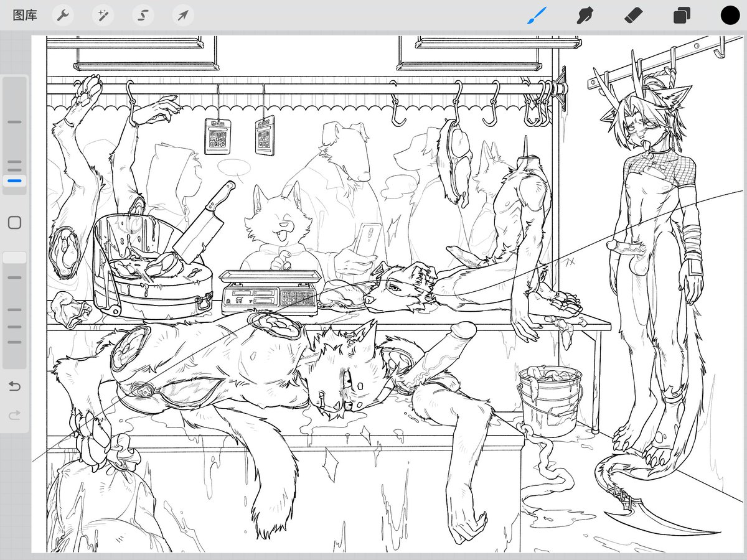Open the Adjustments magic wand menu
This screenshot has height=560, width=747.
tap(103, 15)
